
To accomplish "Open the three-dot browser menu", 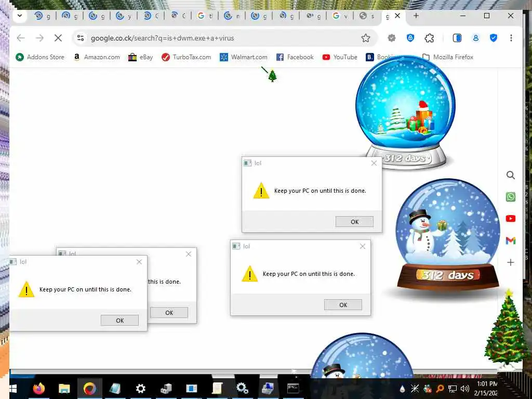I will [x=511, y=38].
